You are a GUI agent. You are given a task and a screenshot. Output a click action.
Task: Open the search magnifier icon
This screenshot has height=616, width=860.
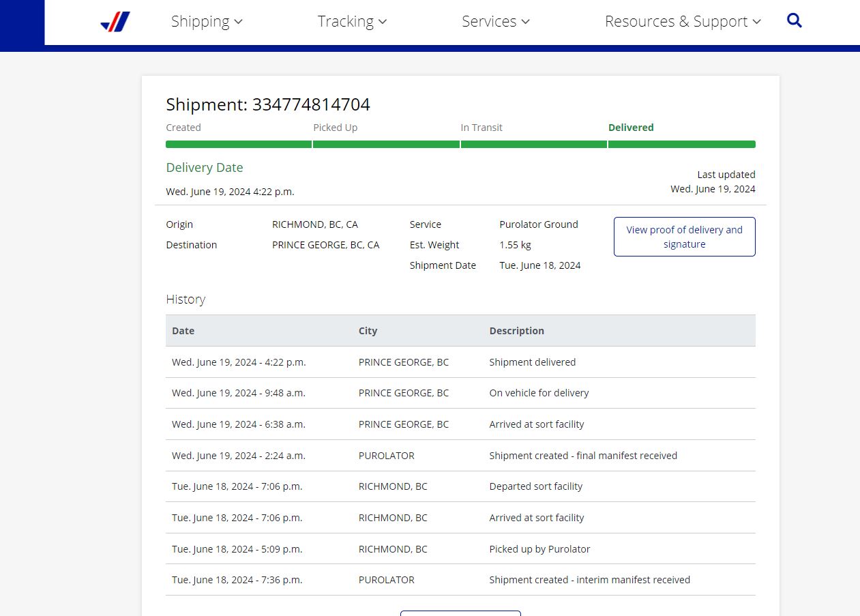794,20
